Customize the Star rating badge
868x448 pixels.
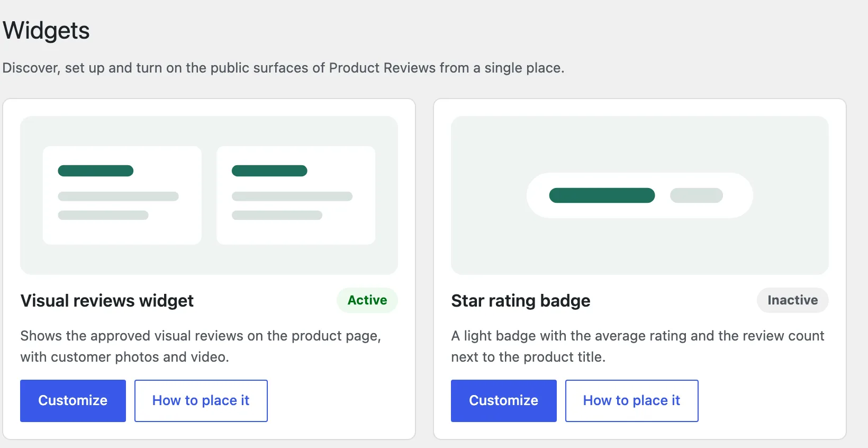pyautogui.click(x=504, y=401)
